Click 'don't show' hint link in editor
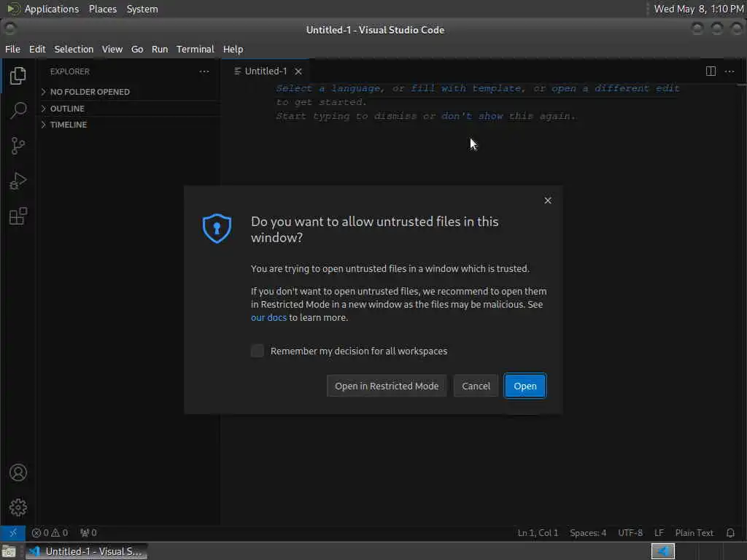Image resolution: width=747 pixels, height=560 pixels. click(x=472, y=116)
